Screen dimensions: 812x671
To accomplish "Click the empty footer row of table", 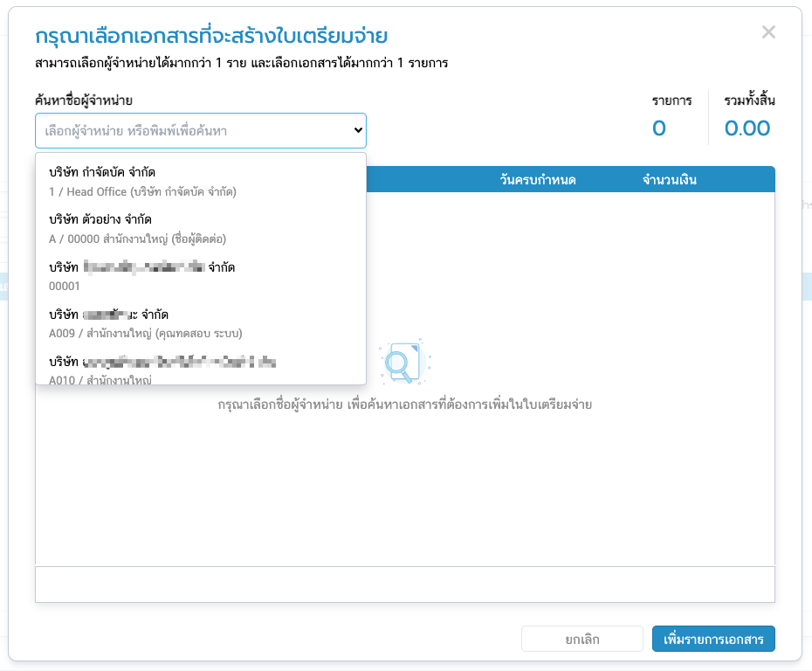I will coord(405,585).
